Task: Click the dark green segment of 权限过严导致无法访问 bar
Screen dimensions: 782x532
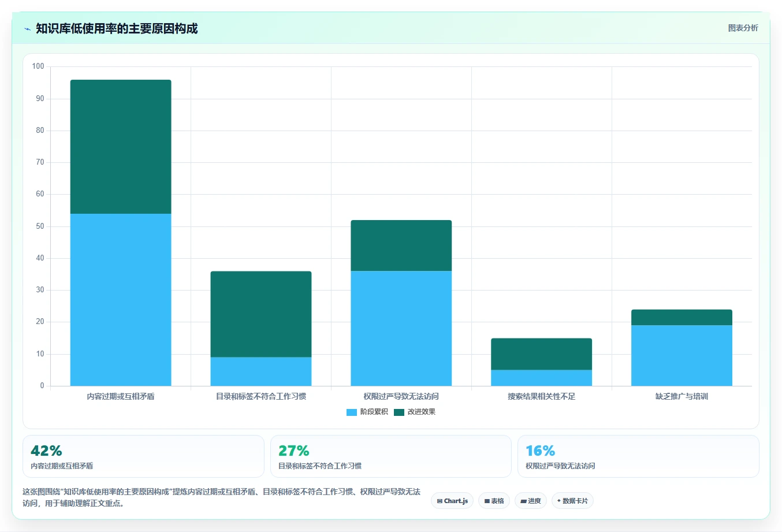Action: coord(401,245)
